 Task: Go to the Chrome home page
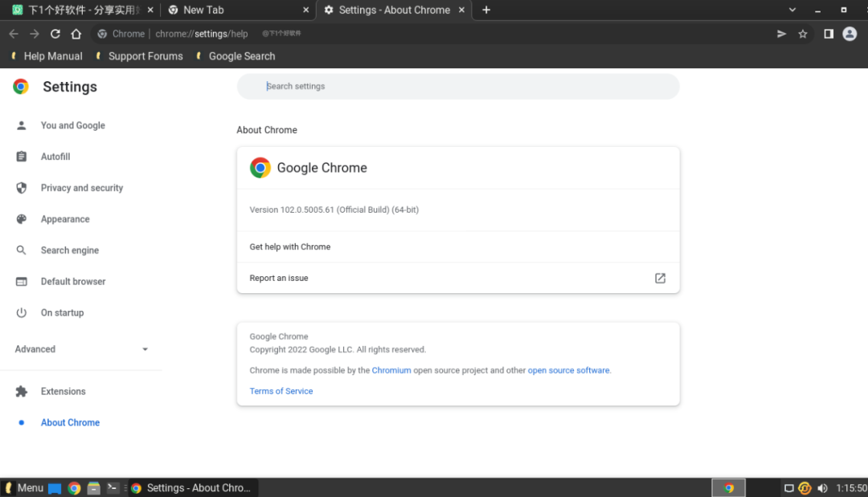tap(76, 34)
